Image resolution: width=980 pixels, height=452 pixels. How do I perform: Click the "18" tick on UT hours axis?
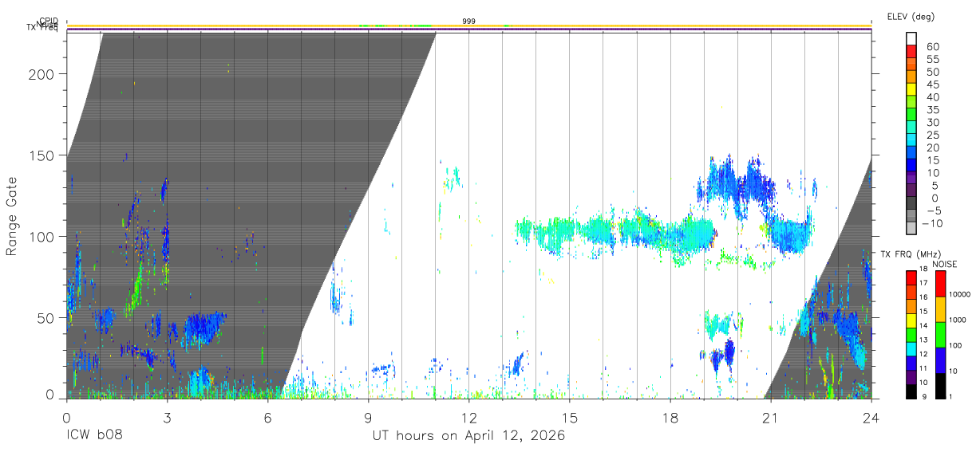(x=670, y=416)
